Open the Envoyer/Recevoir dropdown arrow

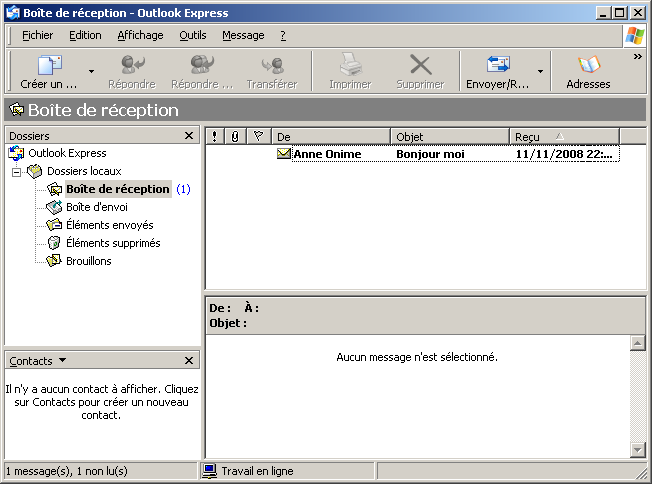point(540,72)
